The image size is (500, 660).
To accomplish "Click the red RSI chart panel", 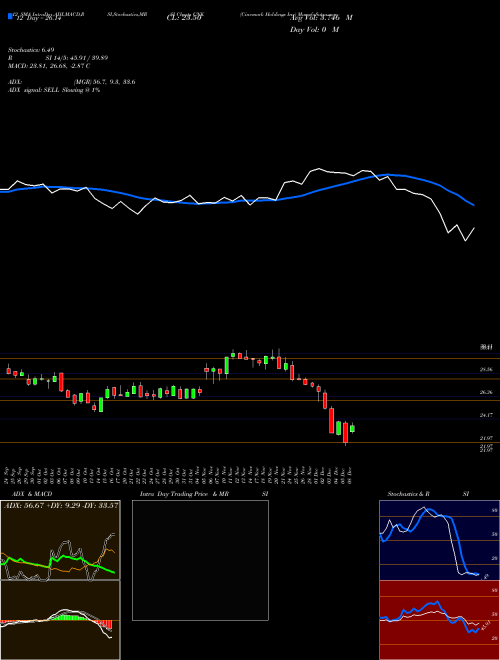I will point(439,620).
